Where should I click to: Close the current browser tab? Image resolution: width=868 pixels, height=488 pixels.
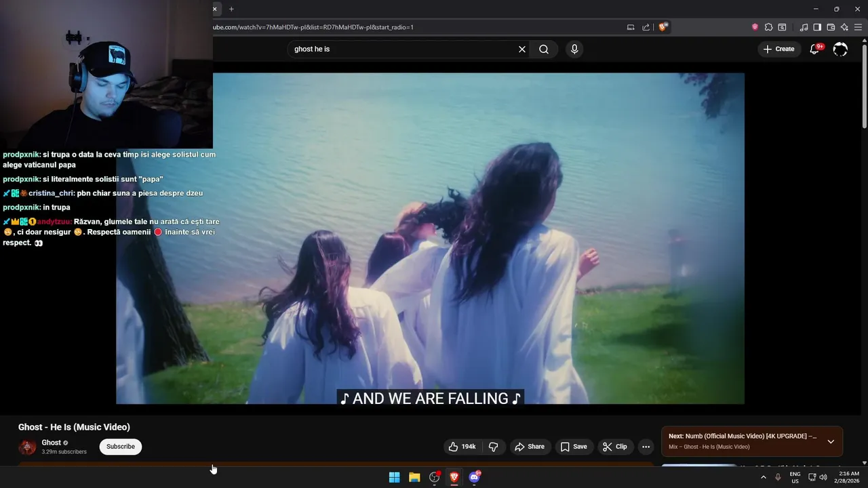tap(215, 9)
